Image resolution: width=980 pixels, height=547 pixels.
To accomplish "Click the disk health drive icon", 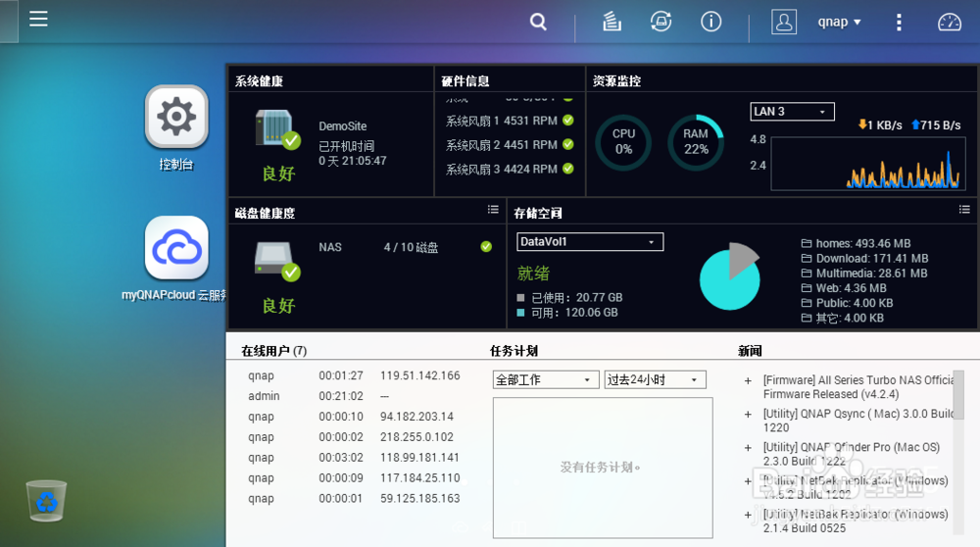I will pos(277,262).
